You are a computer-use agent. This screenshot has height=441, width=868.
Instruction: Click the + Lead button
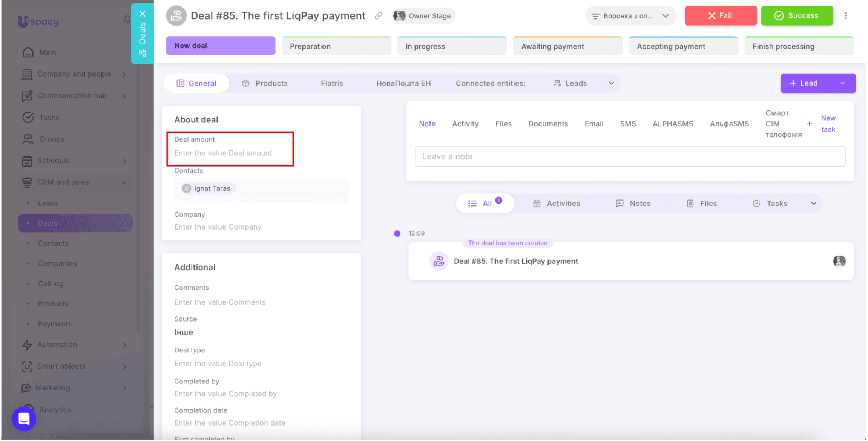804,83
